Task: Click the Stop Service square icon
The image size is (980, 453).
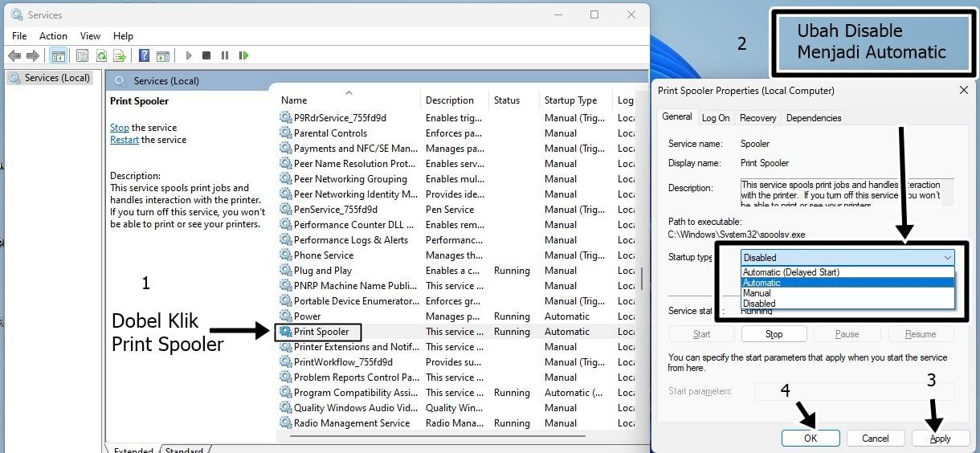Action: 206,55
